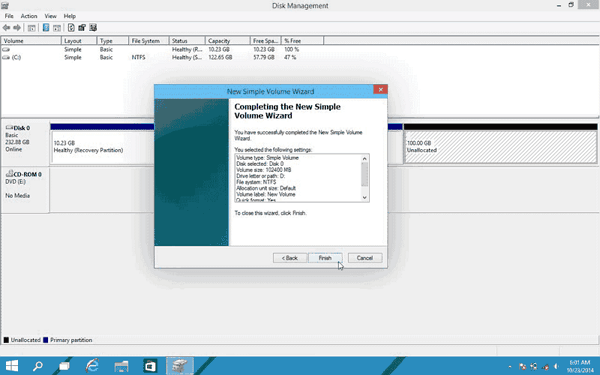The image size is (600, 375).
Task: Sort by the Volume column header
Action: 31,41
